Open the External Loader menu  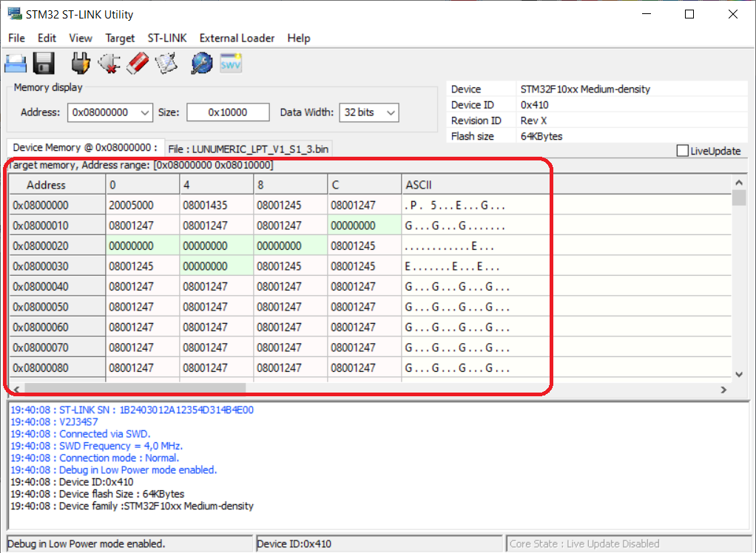coord(237,38)
